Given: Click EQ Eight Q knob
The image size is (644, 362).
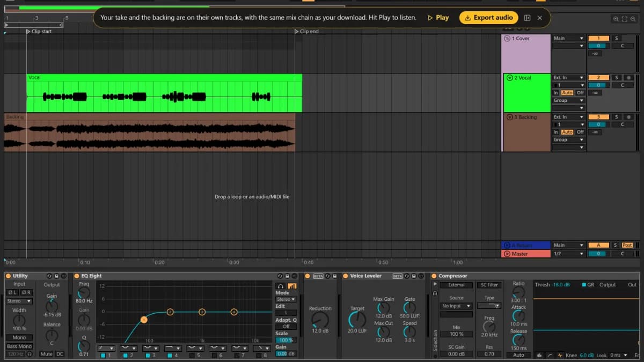Looking at the screenshot, I should point(84,346).
